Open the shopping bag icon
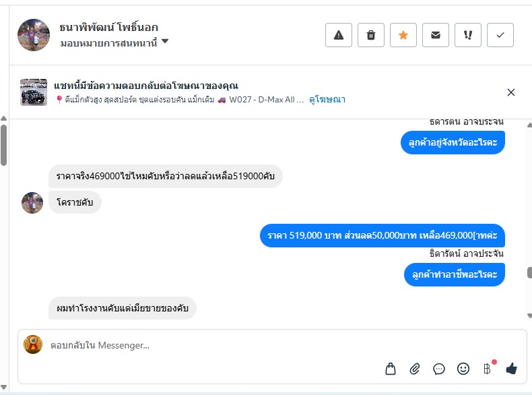 pyautogui.click(x=391, y=369)
